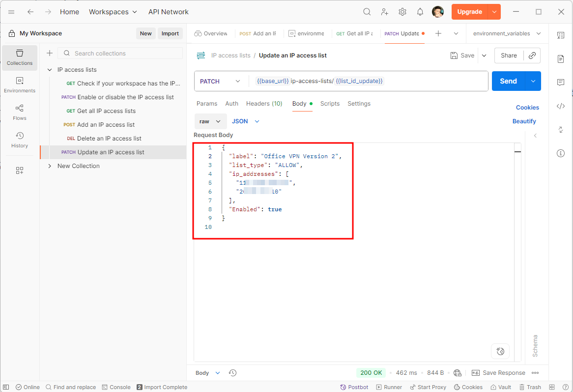Open the Flows sidebar panel
This screenshot has height=392, width=573.
(x=20, y=112)
